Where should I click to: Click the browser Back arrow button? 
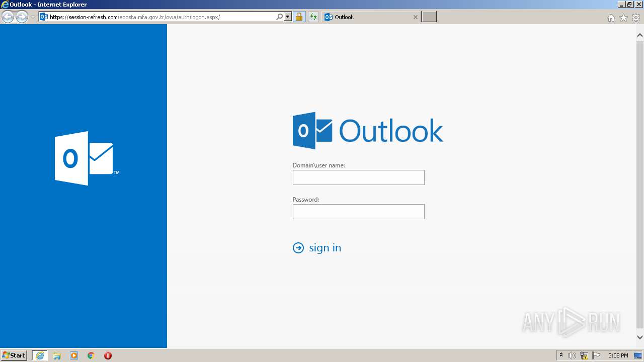[8, 17]
